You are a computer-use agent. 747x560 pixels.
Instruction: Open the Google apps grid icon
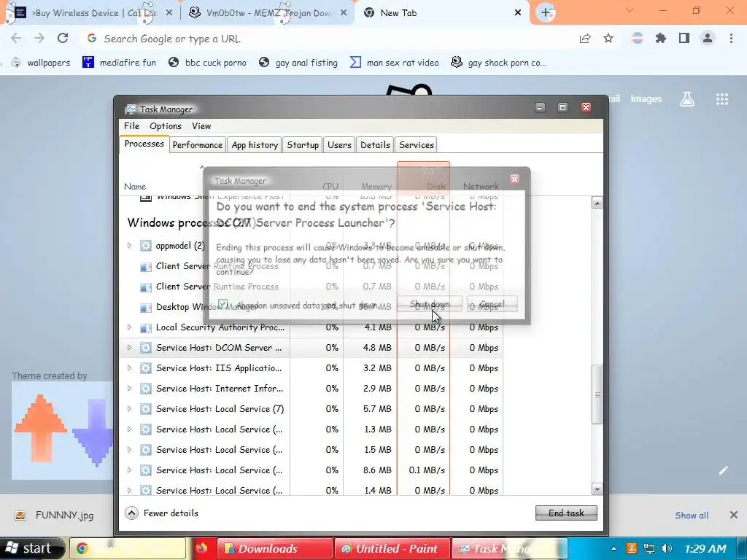[721, 99]
